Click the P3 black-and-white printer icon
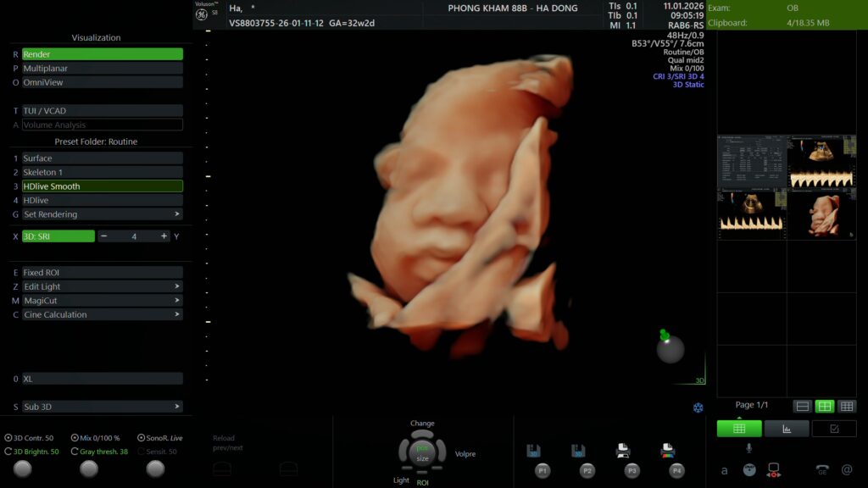This screenshot has height=488, width=868. pos(623,451)
